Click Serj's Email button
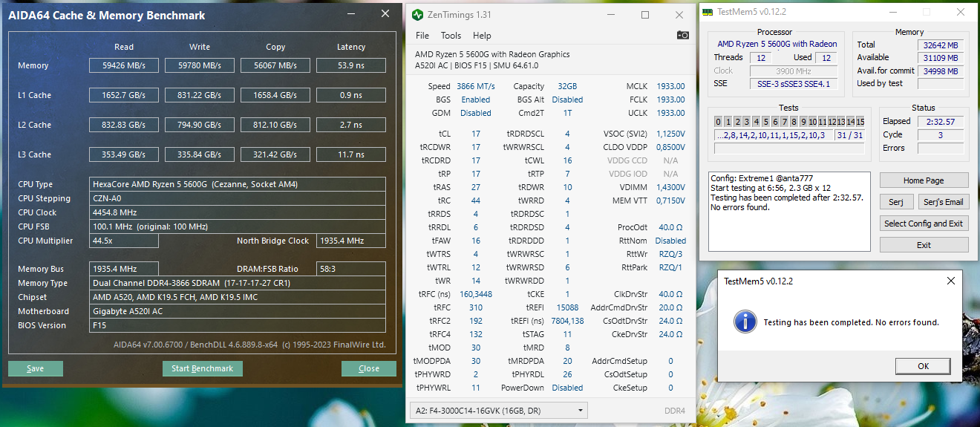This screenshot has width=980, height=427. point(943,202)
